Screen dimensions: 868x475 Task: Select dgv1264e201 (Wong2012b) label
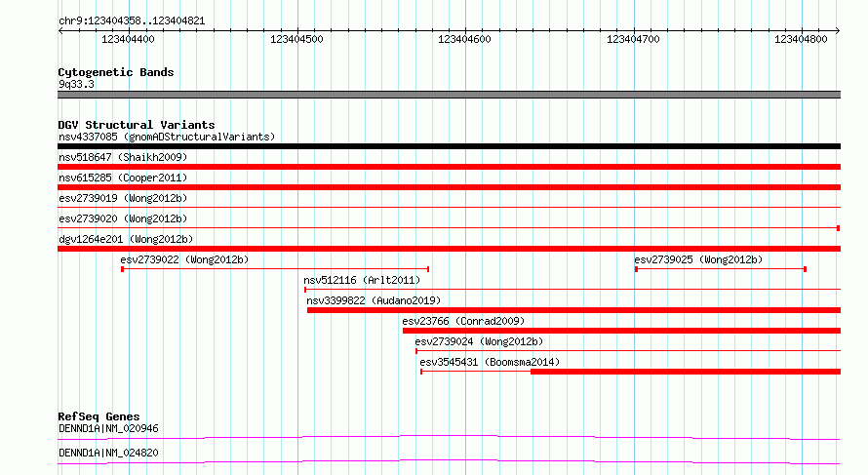coord(126,239)
